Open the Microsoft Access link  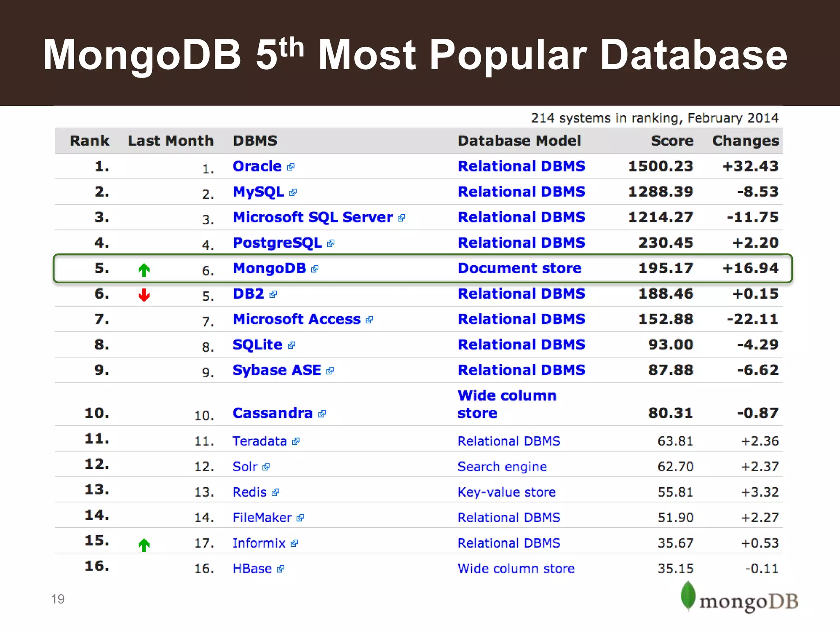pos(297,319)
